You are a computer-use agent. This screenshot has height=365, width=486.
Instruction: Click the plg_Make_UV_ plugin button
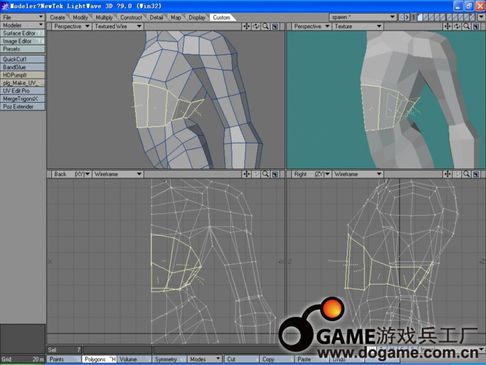point(22,83)
